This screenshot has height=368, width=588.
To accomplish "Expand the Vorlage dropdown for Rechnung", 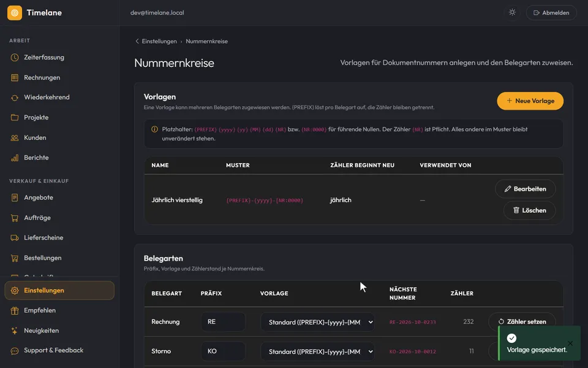I will pos(317,322).
